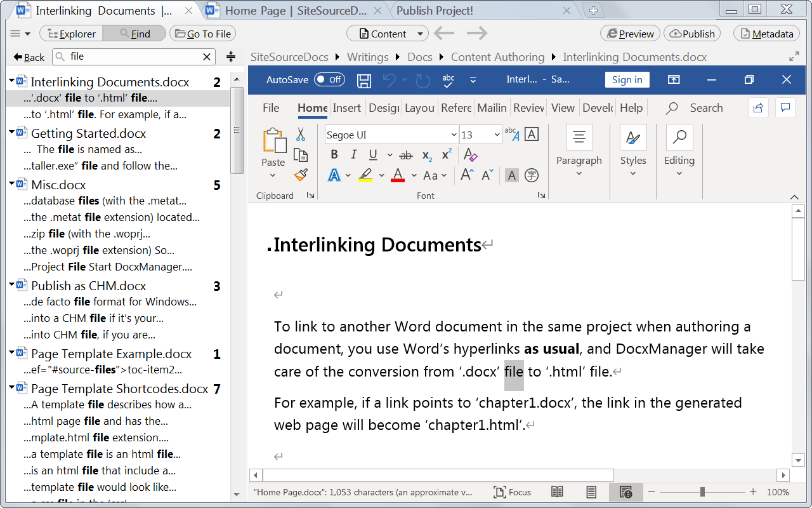Open the File menu tab
The image size is (812, 508).
[x=271, y=108]
